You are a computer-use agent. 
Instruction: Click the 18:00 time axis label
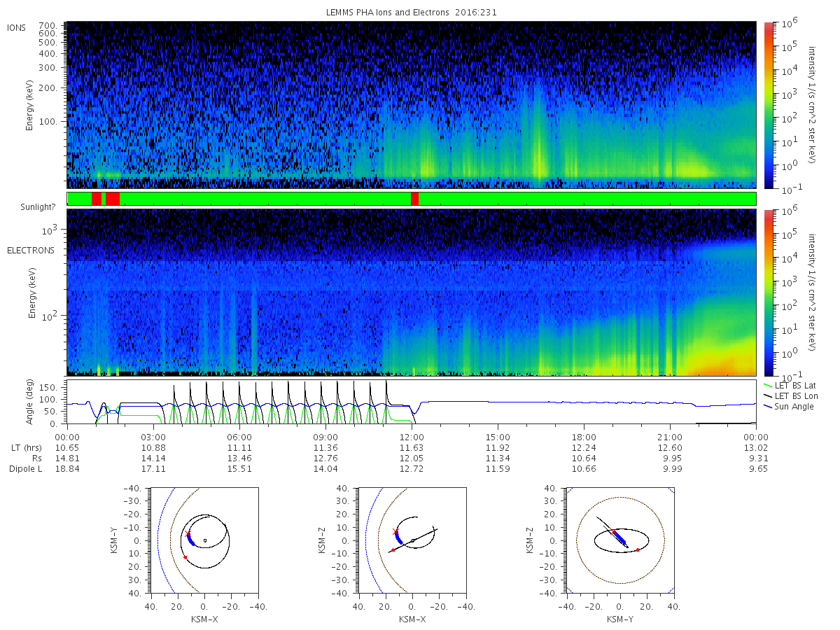(x=584, y=436)
